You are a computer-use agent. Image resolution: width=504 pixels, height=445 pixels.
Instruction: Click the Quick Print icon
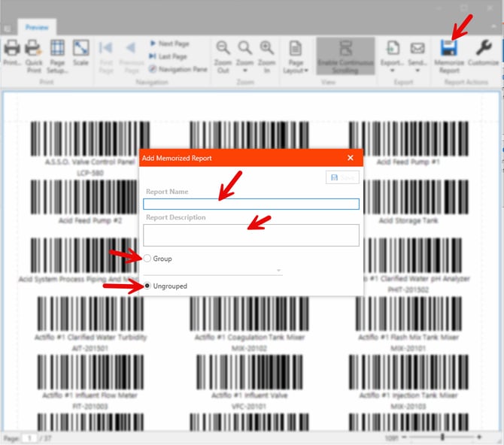pos(33,50)
